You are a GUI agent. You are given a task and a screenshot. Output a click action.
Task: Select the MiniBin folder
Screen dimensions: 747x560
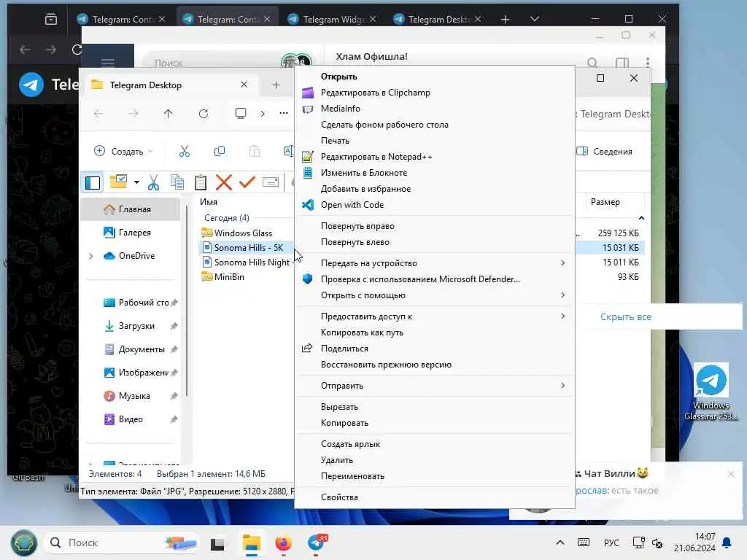(223, 277)
